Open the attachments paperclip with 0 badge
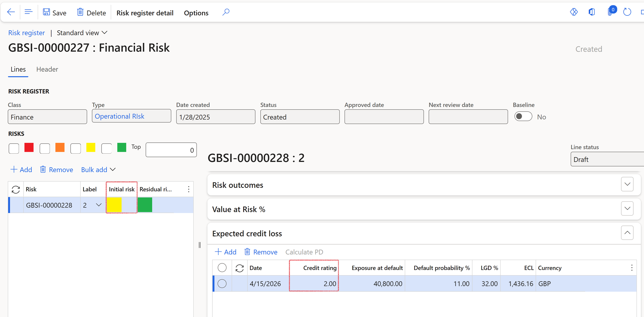Image resolution: width=644 pixels, height=317 pixels. 610,12
